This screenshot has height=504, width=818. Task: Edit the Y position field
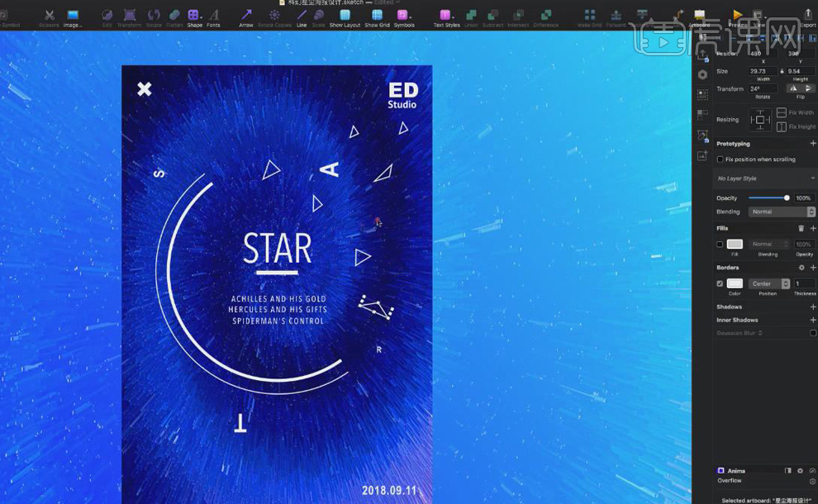[801, 53]
